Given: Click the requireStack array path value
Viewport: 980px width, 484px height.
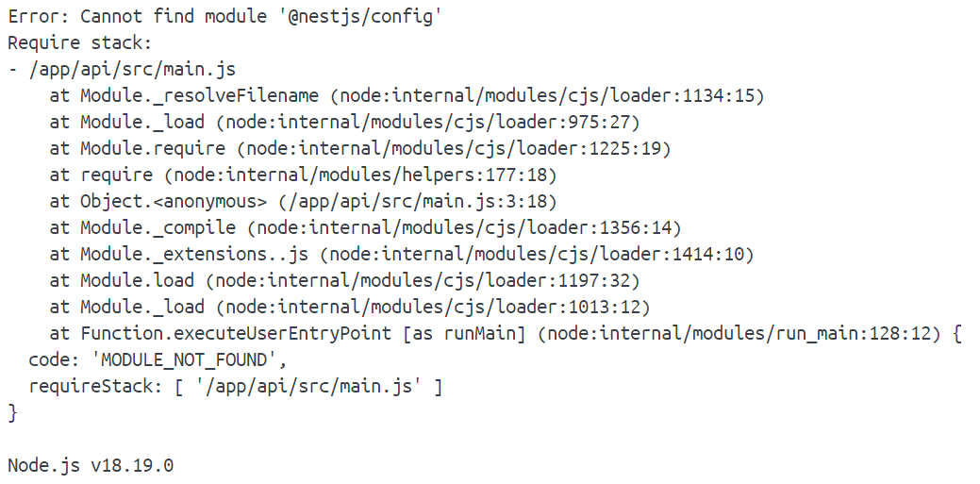Looking at the screenshot, I should [x=308, y=387].
